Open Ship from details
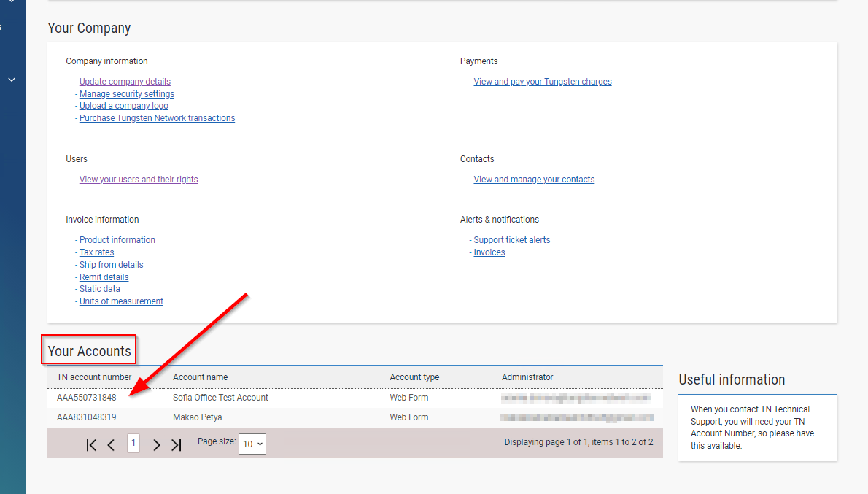Viewport: 868px width, 494px height. point(111,264)
